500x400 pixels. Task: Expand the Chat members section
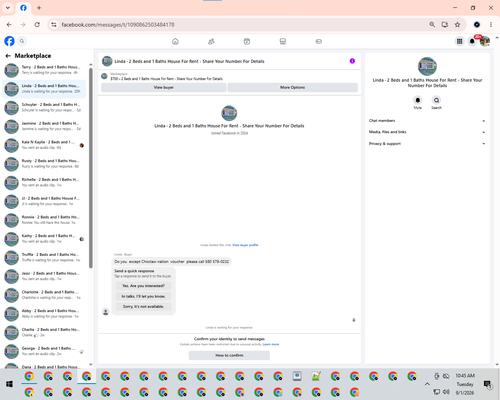(x=427, y=121)
